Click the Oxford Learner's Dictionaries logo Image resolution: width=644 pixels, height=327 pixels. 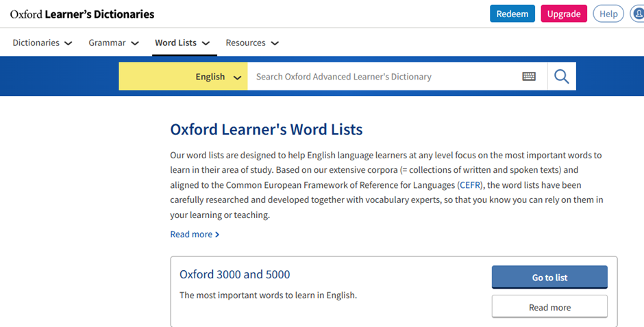click(82, 14)
